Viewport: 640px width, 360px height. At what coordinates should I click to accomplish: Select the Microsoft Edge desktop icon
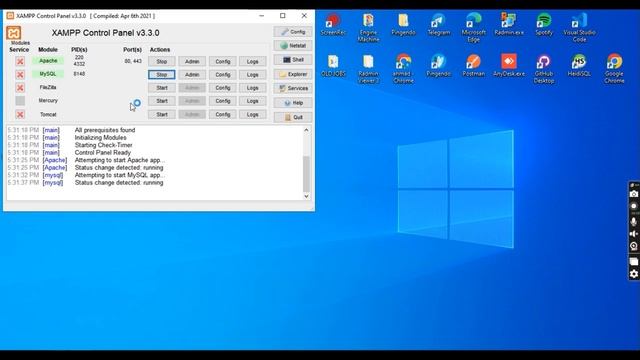[473, 28]
